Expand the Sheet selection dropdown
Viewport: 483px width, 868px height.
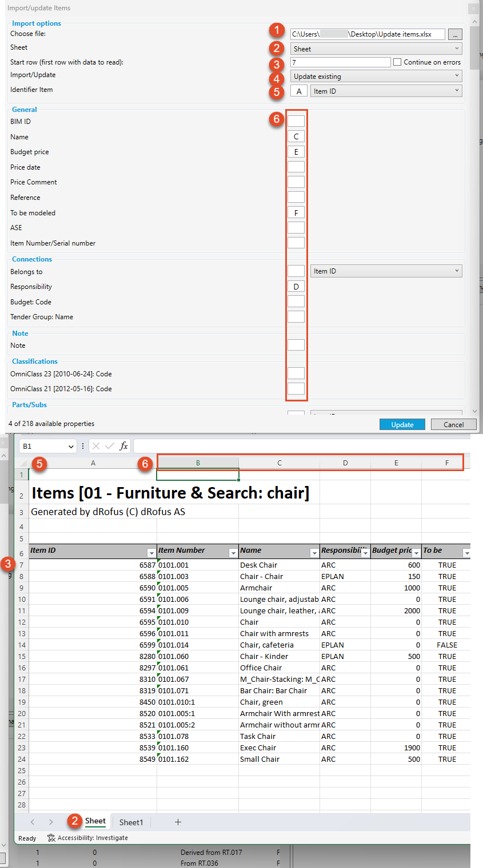(x=376, y=49)
